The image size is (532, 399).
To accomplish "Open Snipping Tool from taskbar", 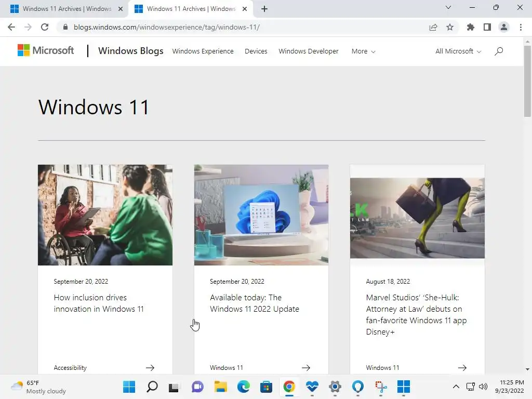I will pyautogui.click(x=381, y=387).
